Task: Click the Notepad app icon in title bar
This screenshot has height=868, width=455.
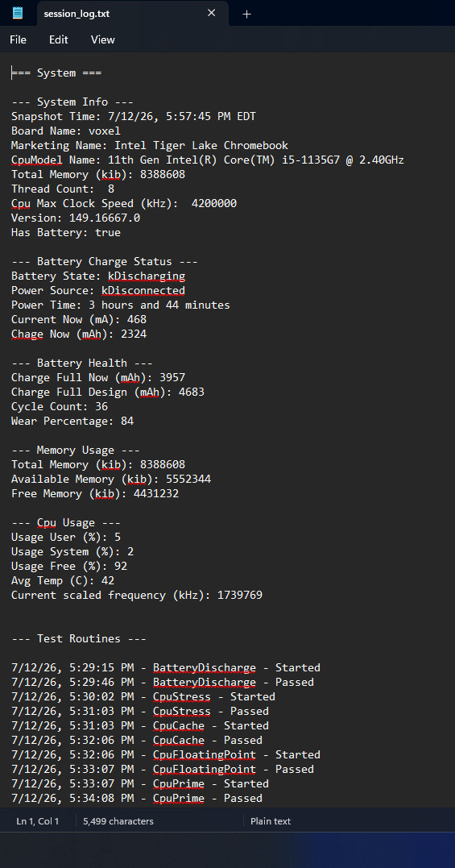Action: coord(18,13)
